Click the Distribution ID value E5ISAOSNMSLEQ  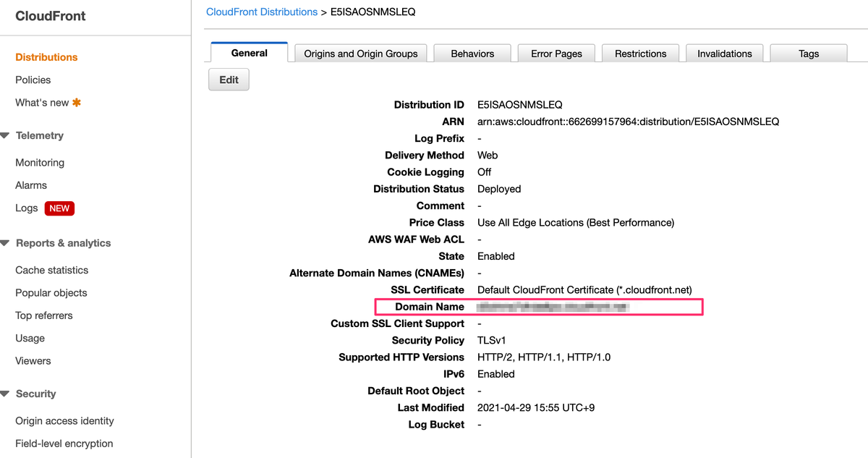[x=520, y=105]
